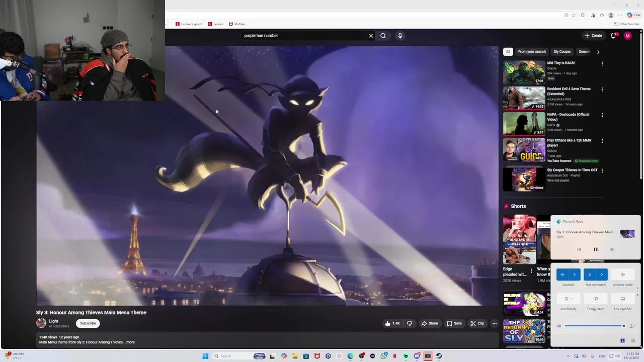This screenshot has height=362, width=644.
Task: Open sound output selector next to volume
Action: point(632,326)
